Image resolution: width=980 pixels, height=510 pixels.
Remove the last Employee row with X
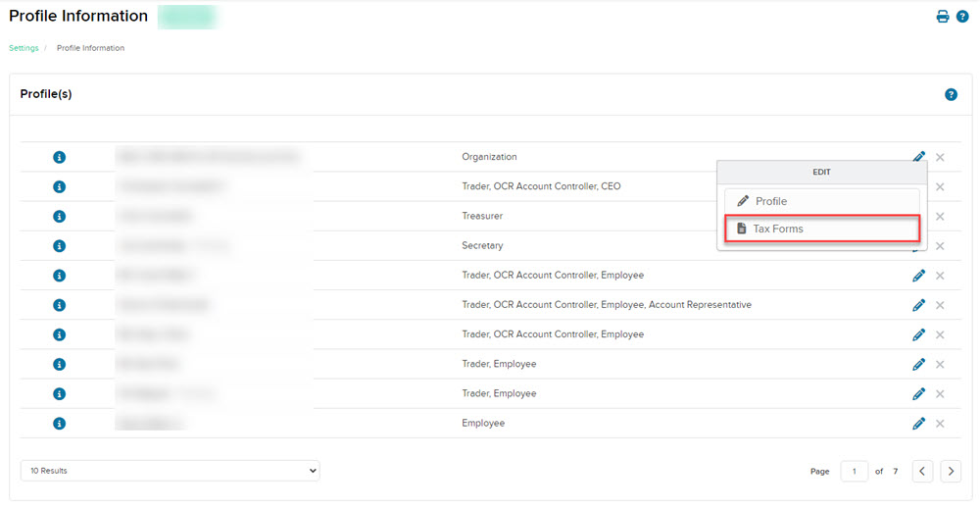pos(940,424)
